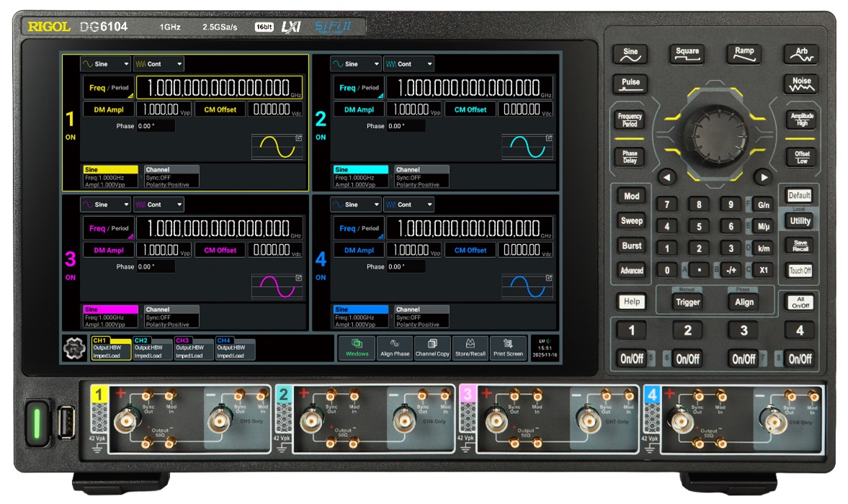Tap the Print Screen icon
The width and height of the screenshot is (848, 504).
(x=508, y=348)
